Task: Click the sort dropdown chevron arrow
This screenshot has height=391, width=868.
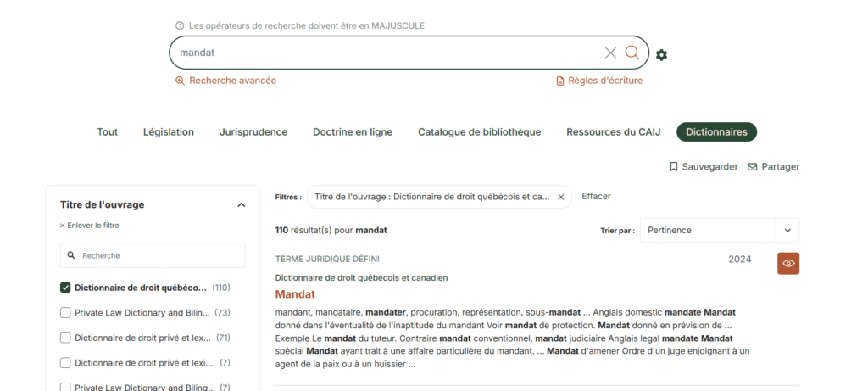Action: point(787,231)
